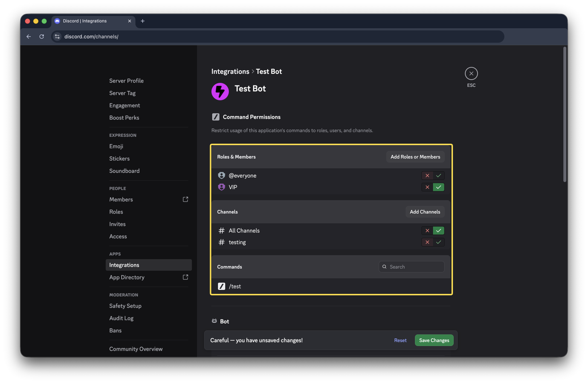Viewport: 588px width, 384px height.
Task: Allow commands in All Channels
Action: [x=438, y=231]
